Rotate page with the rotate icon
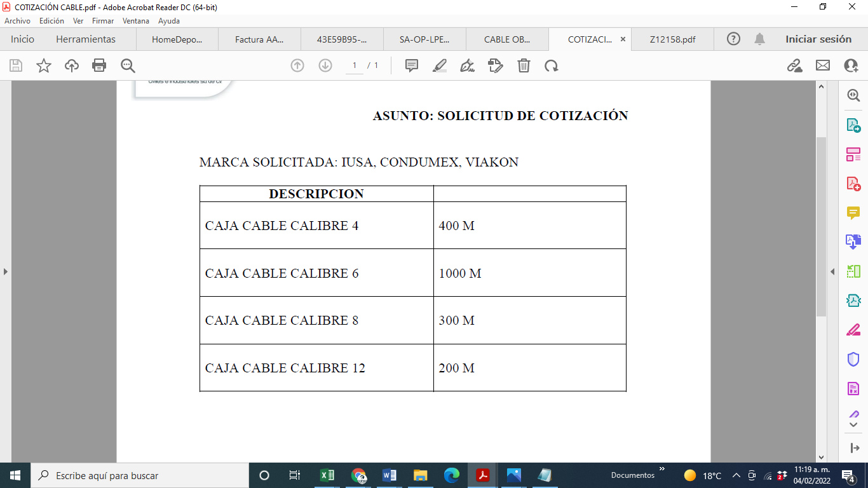 (551, 65)
